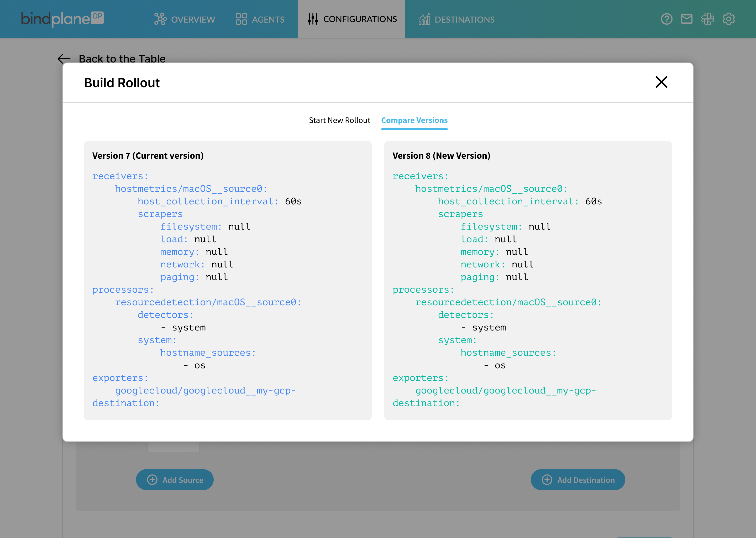This screenshot has height=538, width=756.
Task: Click the Add Source button
Action: coord(175,480)
